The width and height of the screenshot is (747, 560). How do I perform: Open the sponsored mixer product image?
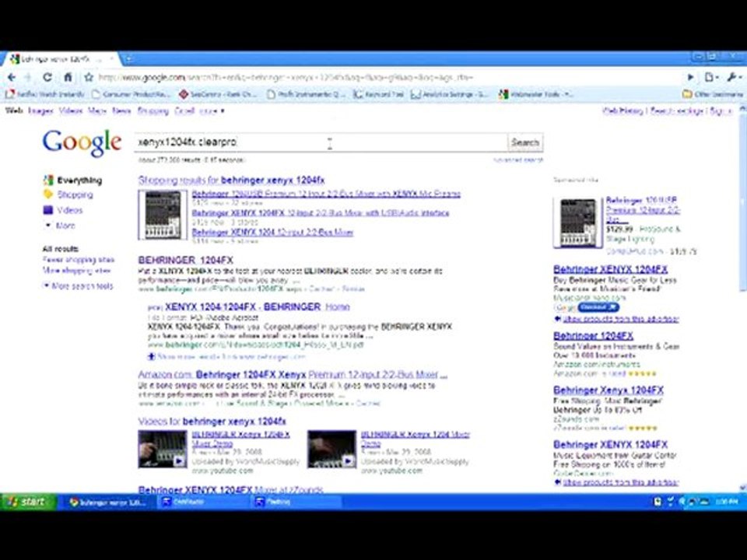pos(577,223)
